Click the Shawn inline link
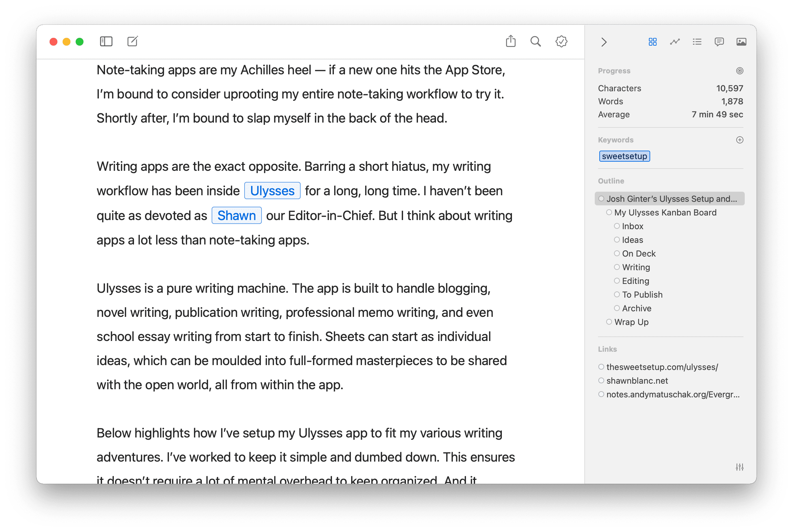 tap(236, 215)
